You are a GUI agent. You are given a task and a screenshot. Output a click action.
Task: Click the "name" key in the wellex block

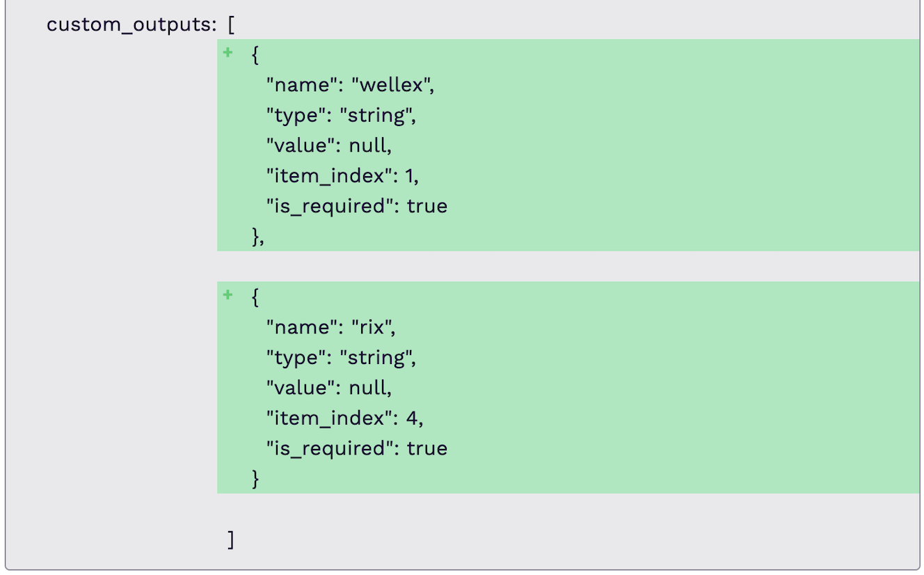coord(301,85)
